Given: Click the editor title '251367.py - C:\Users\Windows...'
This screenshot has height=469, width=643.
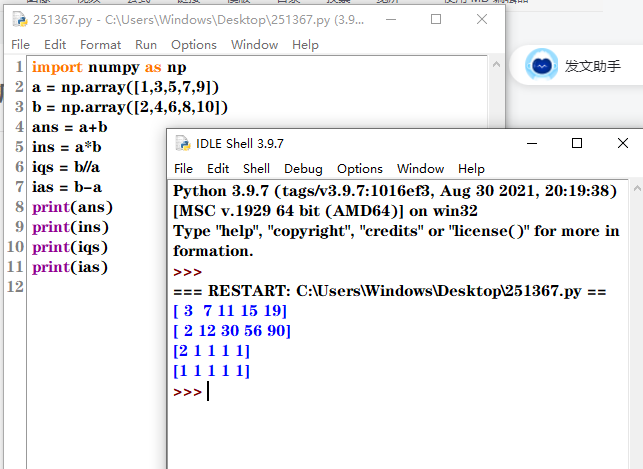Looking at the screenshot, I should pyautogui.click(x=198, y=20).
